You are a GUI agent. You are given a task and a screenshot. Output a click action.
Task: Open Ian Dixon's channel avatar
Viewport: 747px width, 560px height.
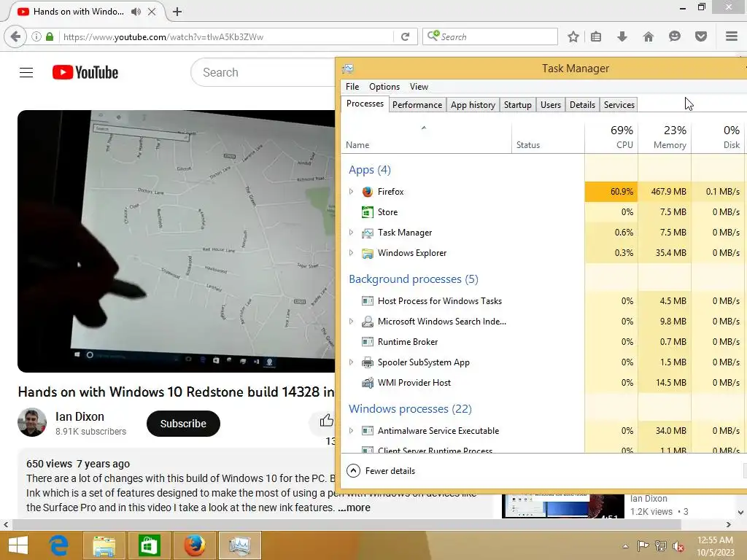(x=32, y=422)
